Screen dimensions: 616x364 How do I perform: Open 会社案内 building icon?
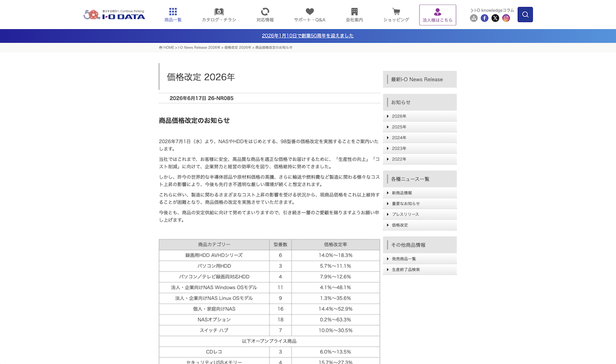point(354,12)
